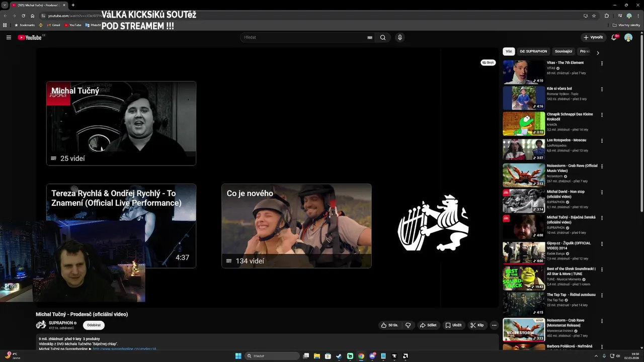
Task: Click the Vytvořit create button
Action: coord(593,37)
